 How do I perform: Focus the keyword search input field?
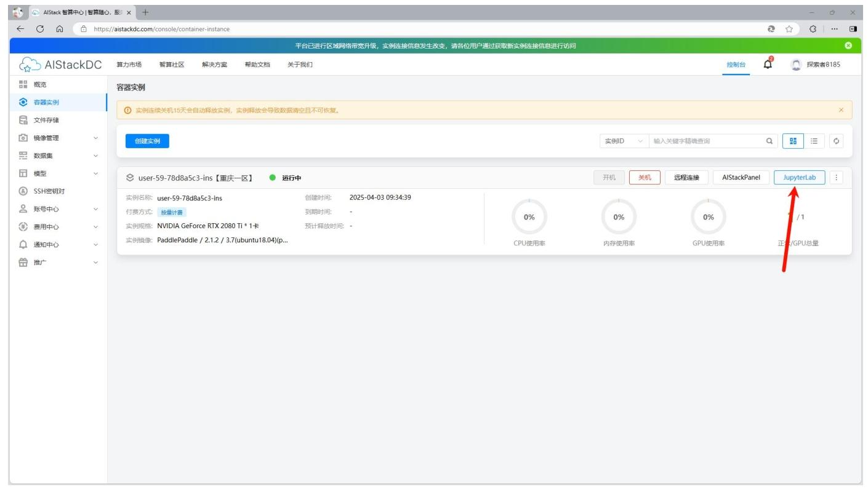(x=705, y=141)
